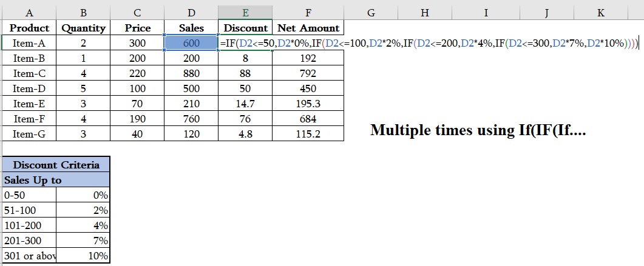Screen dimensions: 644x266
Task: Select the 0% discount rate cell
Action: tap(83, 195)
